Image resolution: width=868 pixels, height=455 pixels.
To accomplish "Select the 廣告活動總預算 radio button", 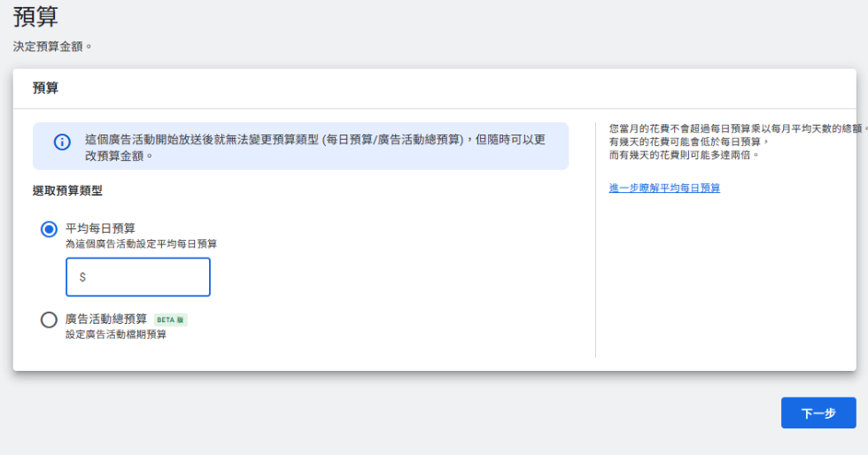I will click(x=50, y=320).
